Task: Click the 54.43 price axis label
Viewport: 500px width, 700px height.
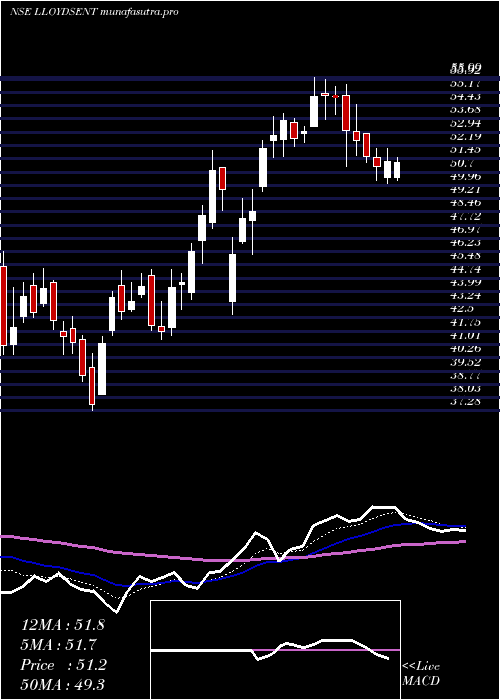Action: tap(465, 96)
